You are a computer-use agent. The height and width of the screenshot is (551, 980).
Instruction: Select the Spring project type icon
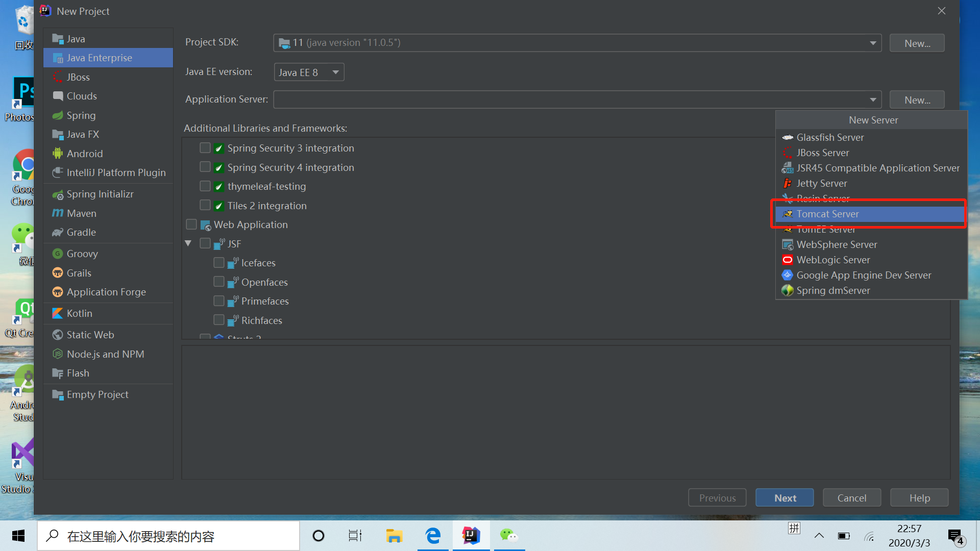(58, 115)
